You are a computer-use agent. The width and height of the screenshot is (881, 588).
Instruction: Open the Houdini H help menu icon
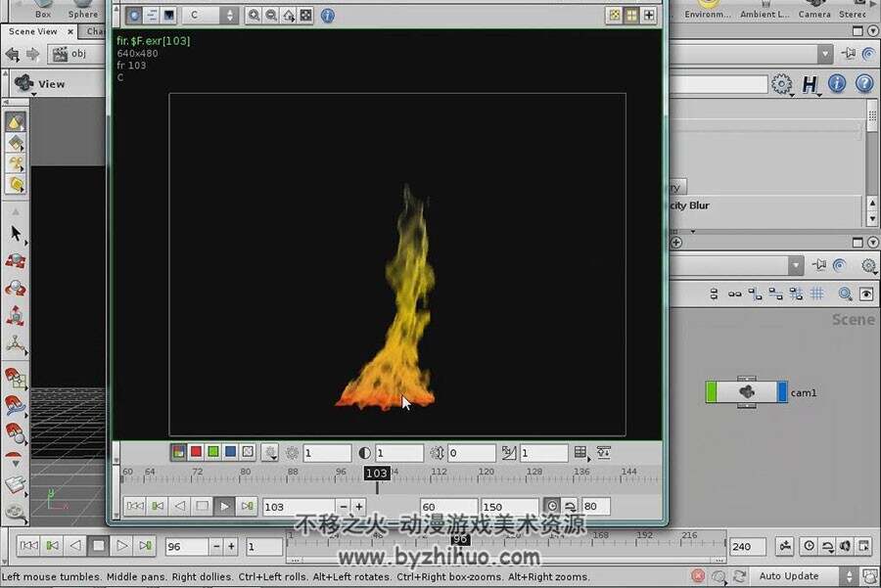[x=810, y=84]
